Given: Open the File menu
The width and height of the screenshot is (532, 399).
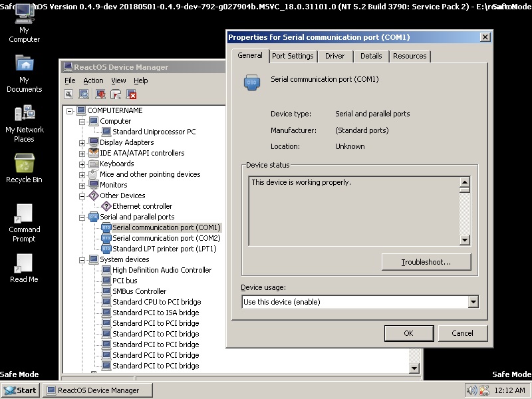Looking at the screenshot, I should tap(70, 80).
